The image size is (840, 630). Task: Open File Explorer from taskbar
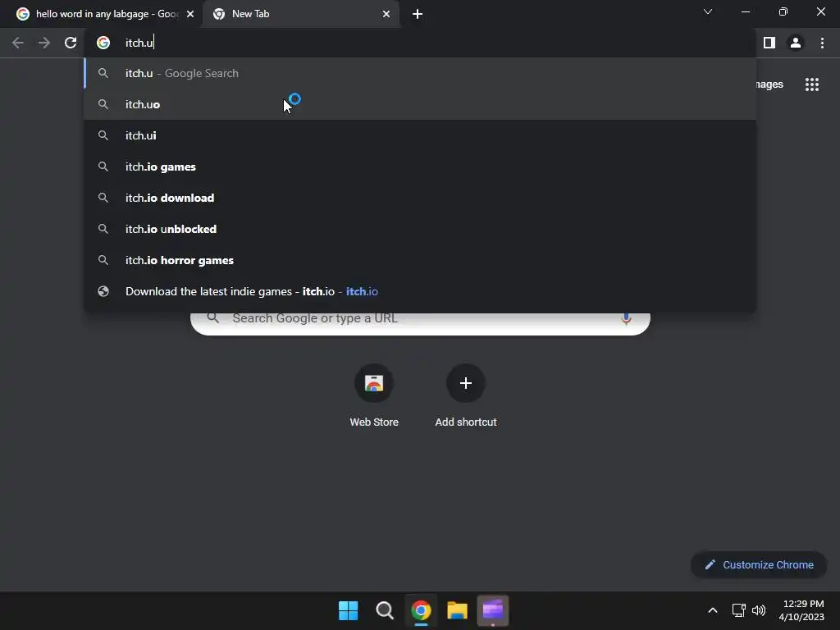pyautogui.click(x=457, y=610)
